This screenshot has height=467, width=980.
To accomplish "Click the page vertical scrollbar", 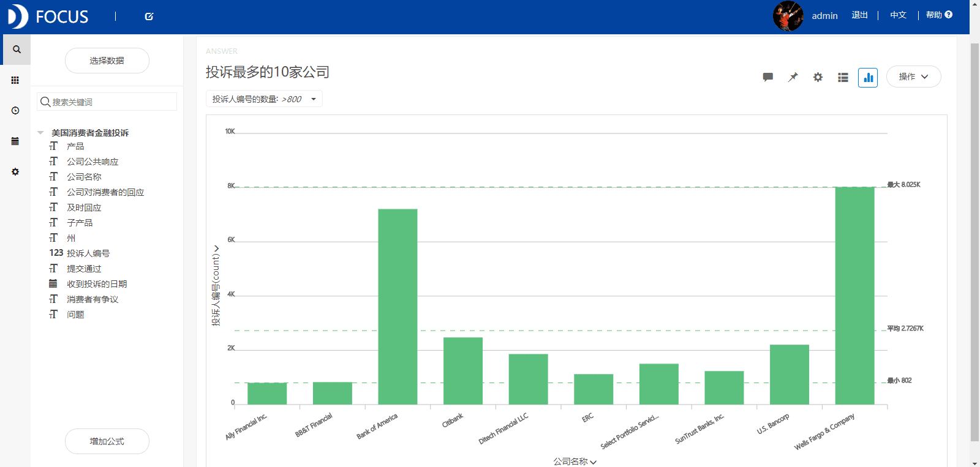I will point(974,242).
